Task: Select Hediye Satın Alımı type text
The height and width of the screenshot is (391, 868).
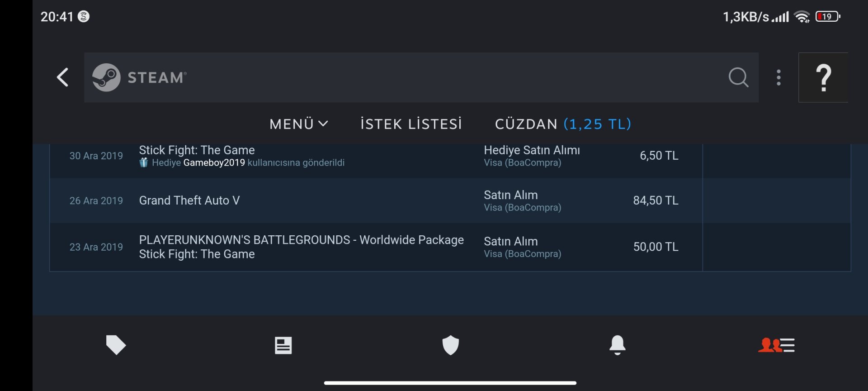Action: [x=532, y=150]
